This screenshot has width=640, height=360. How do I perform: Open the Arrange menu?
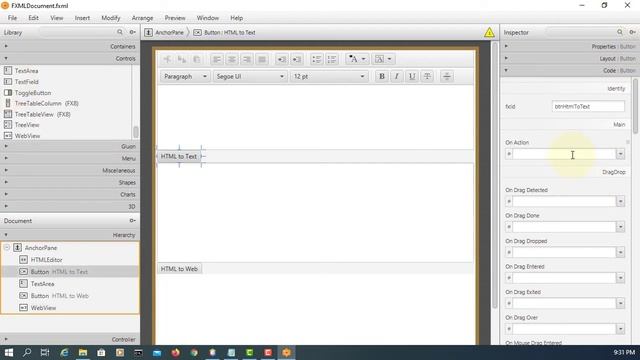142,18
